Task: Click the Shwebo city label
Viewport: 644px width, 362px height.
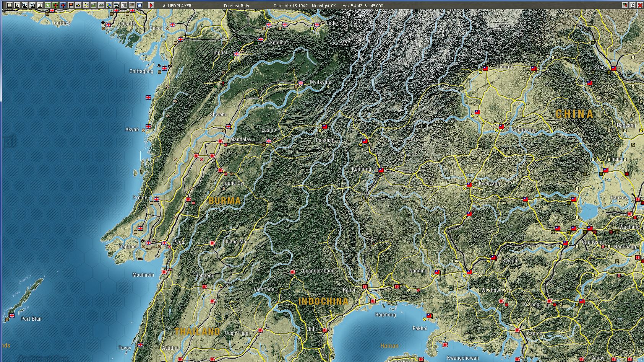Action: 219,115
